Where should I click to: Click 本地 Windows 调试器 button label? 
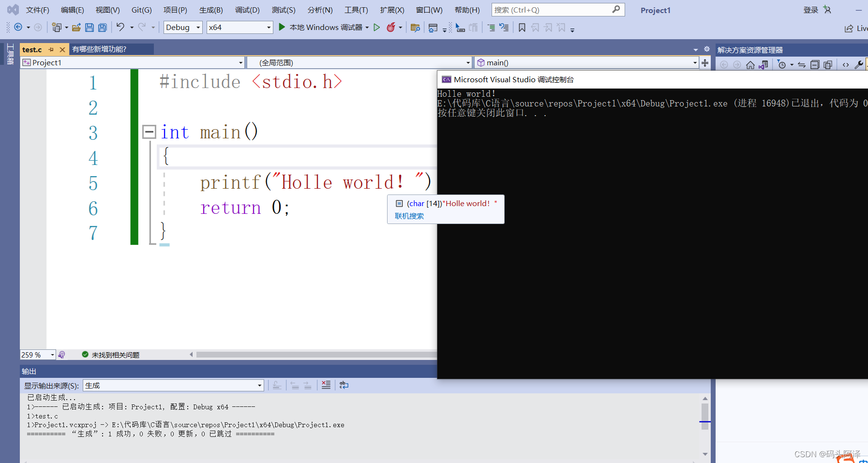[326, 28]
